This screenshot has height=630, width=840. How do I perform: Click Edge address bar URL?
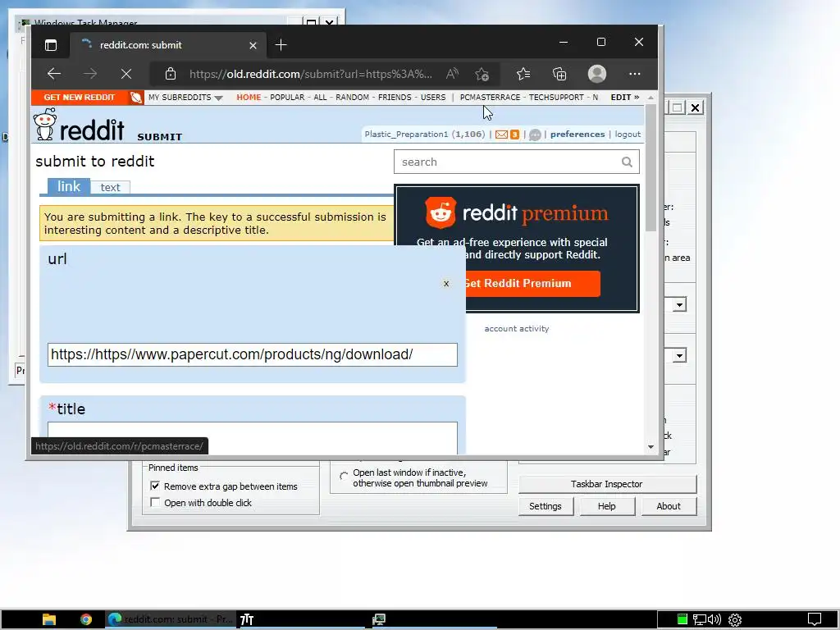[x=311, y=74]
